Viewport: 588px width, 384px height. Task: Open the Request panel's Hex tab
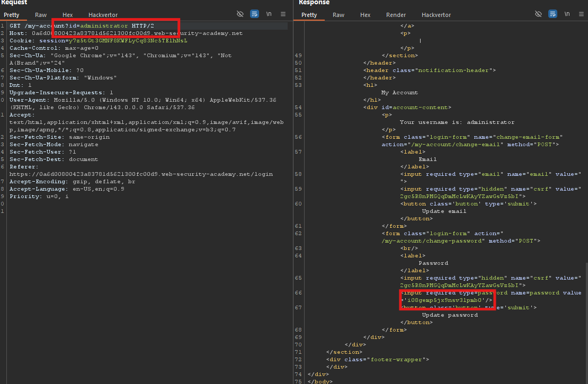[67, 15]
